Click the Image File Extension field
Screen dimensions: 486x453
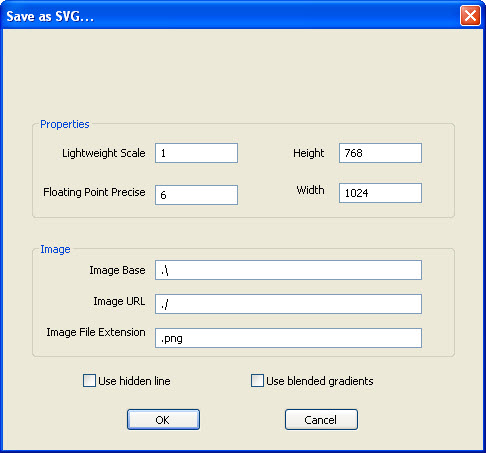click(288, 338)
